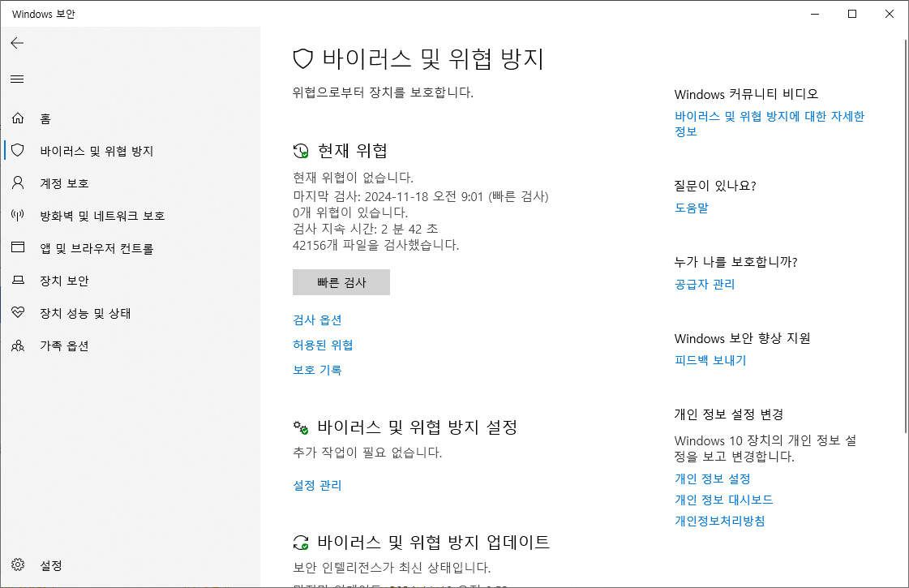
Task: Open 설정 at sidebar bottom
Action: 131,564
